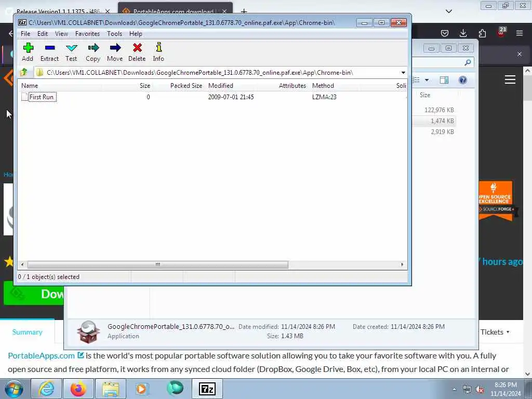The height and width of the screenshot is (399, 532).
Task: Open the list all tabs chevron
Action: coord(448,11)
